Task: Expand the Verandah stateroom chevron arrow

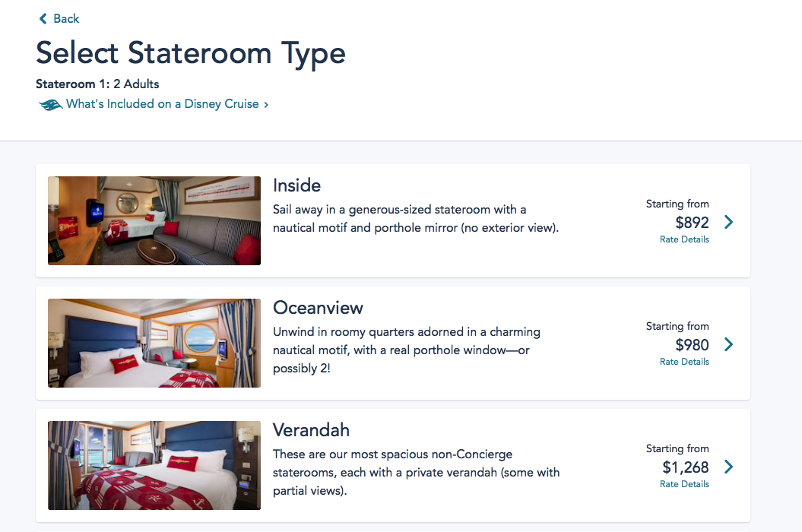Action: pyautogui.click(x=728, y=467)
